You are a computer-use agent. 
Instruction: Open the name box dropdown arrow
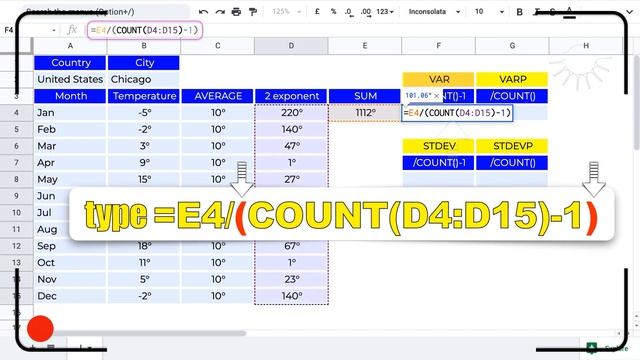pyautogui.click(x=54, y=30)
